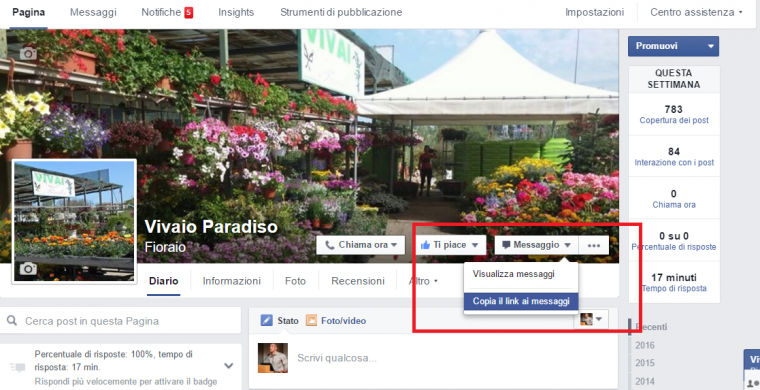Screen dimensions: 760x390
Task: Click the 17 minuti value
Action: 674,278
